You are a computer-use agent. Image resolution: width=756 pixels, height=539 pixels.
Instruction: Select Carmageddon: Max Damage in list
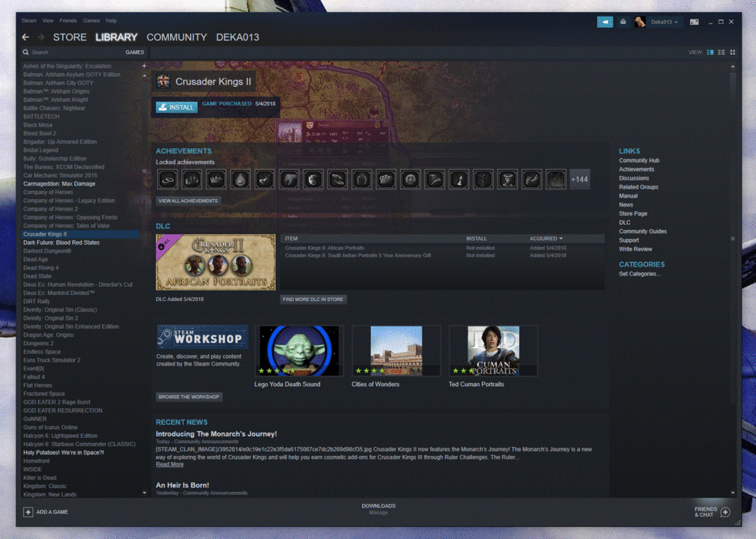pyautogui.click(x=59, y=183)
